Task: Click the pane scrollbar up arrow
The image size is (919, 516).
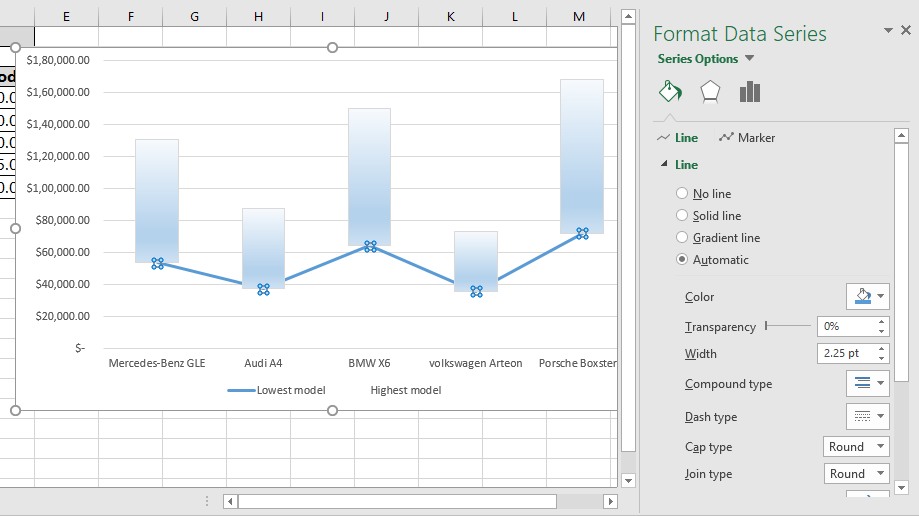Action: coord(901,136)
